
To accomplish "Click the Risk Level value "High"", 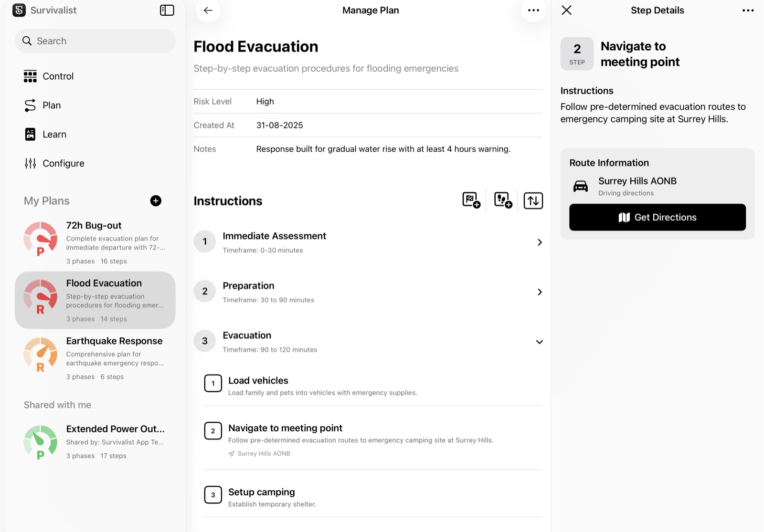I will click(x=265, y=102).
